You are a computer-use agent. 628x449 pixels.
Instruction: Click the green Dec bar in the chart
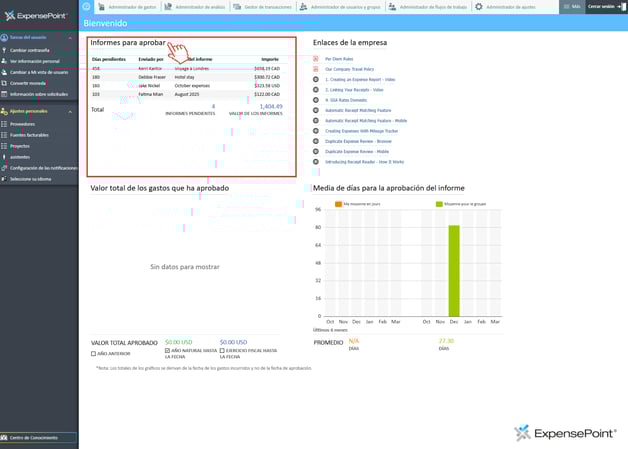(x=454, y=271)
